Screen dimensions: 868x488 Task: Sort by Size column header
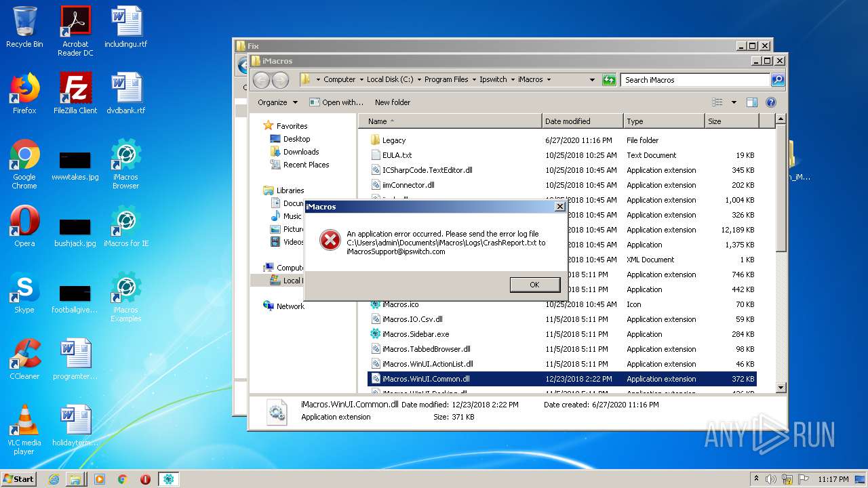[731, 121]
